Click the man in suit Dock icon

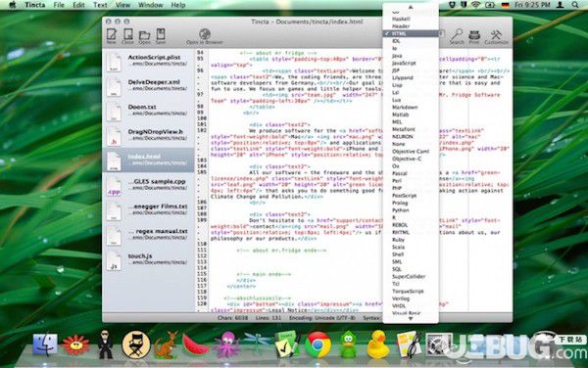click(105, 345)
